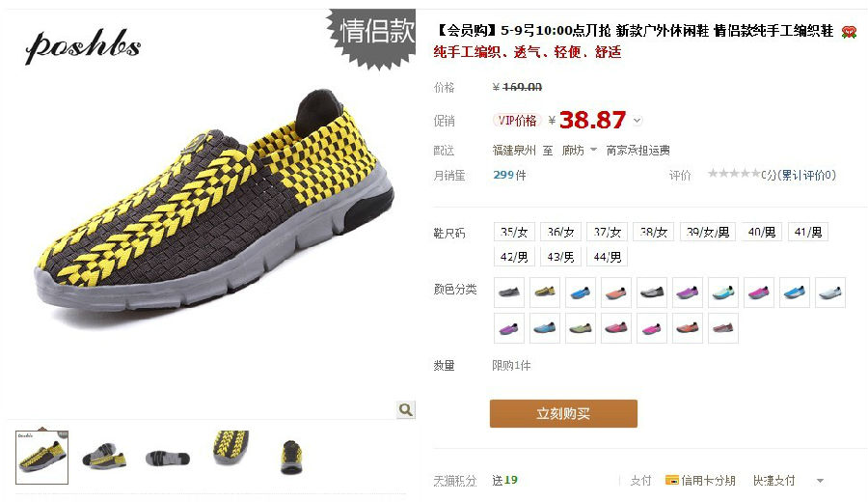
Task: Show the woven close-up thumbnail
Action: [x=231, y=449]
